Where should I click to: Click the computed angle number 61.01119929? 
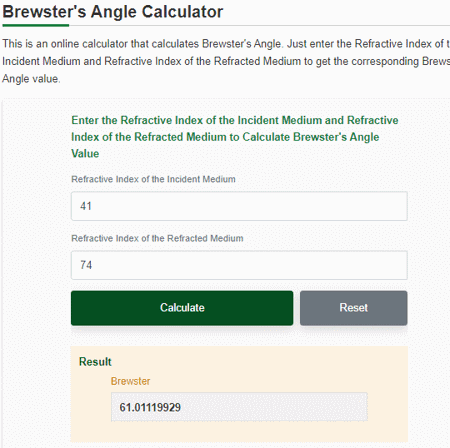(150, 408)
